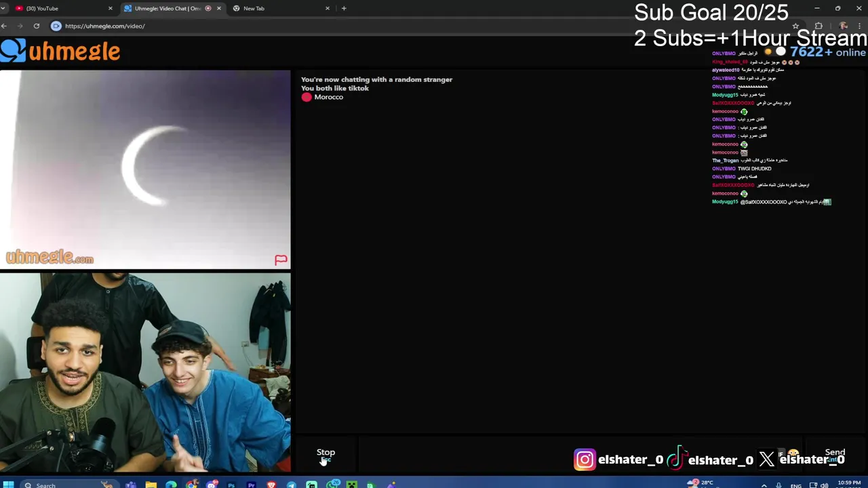Image resolution: width=868 pixels, height=488 pixels.
Task: Go back with browser back arrow
Action: pyautogui.click(x=4, y=26)
